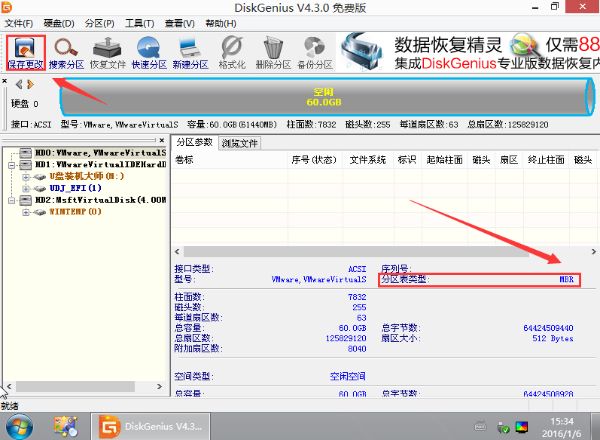600x440 pixels.
Task: Click the Format (格式化) toolbar icon
Action: click(232, 53)
